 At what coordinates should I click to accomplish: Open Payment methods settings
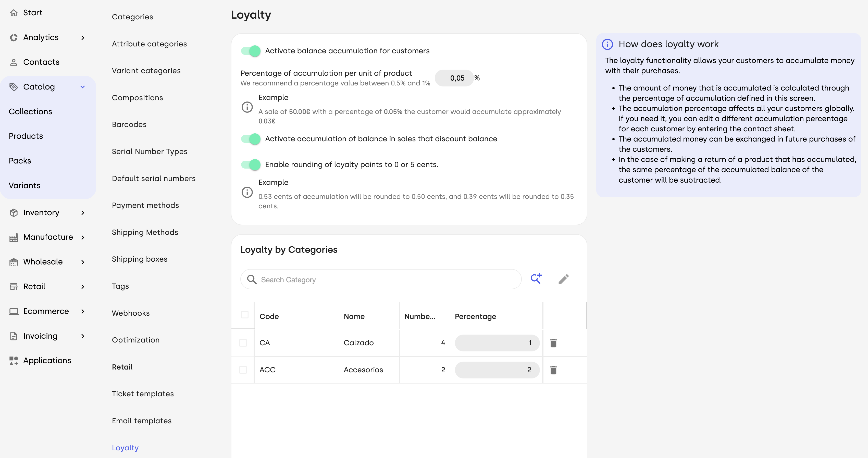(146, 206)
